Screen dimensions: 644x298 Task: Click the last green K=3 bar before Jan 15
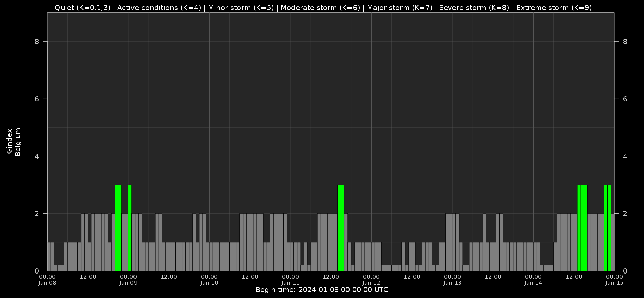609,228
